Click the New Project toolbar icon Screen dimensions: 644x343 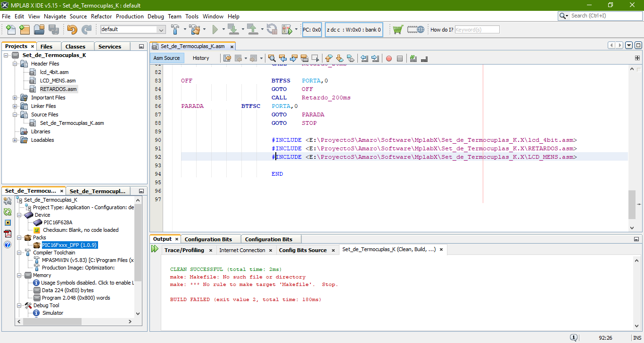(25, 29)
